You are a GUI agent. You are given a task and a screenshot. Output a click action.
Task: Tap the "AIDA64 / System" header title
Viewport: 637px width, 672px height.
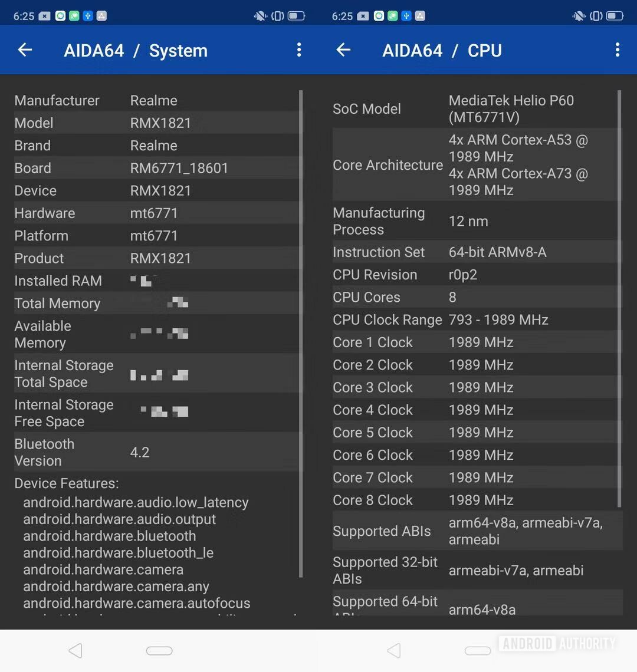(x=136, y=51)
